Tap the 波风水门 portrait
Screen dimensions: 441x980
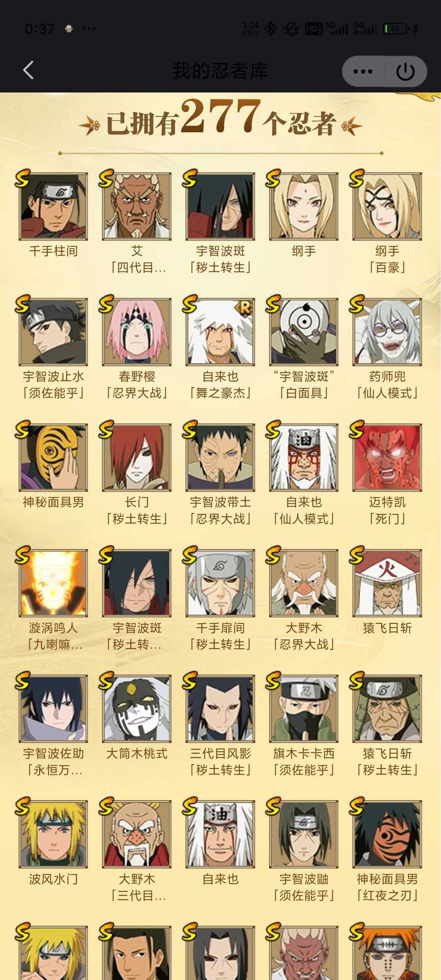tap(53, 834)
